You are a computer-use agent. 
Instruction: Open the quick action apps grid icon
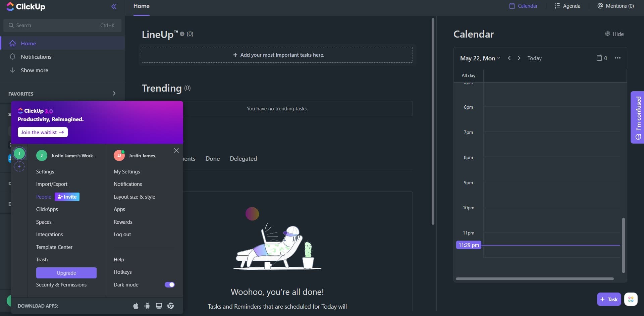tap(631, 299)
